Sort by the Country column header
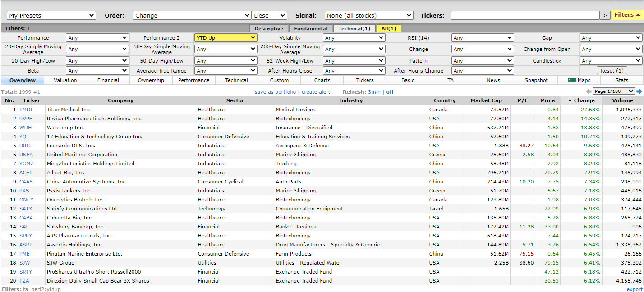Image resolution: width=644 pixels, height=292 pixels. click(x=445, y=100)
